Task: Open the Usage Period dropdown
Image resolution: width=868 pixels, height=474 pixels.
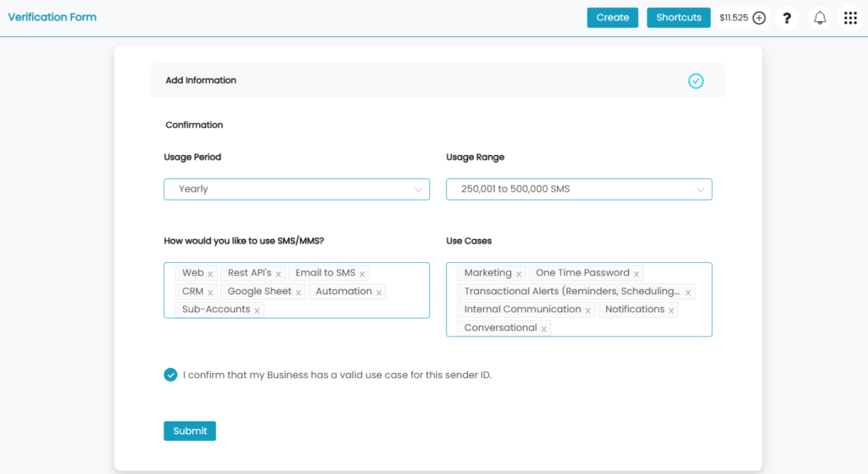Action: (297, 189)
